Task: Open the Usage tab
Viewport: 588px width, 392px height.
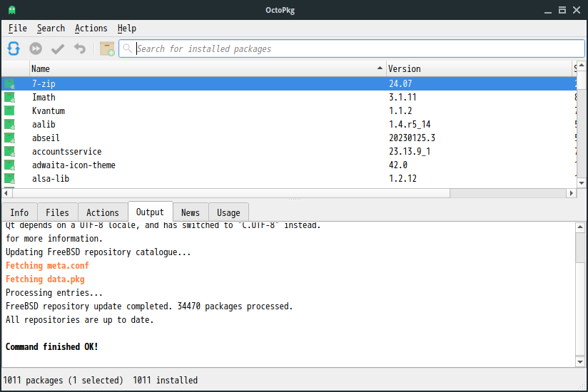Action: 228,212
